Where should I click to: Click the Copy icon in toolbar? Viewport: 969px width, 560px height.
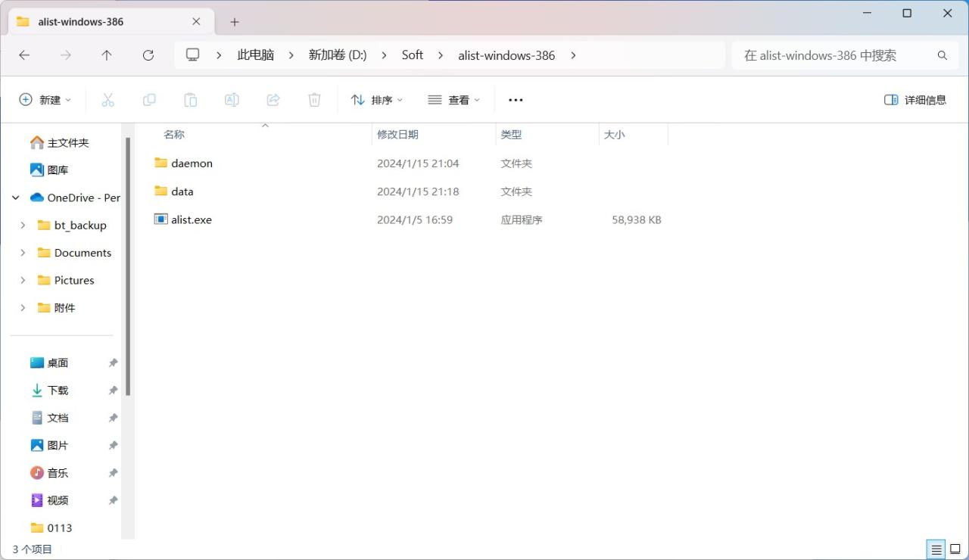click(x=149, y=100)
